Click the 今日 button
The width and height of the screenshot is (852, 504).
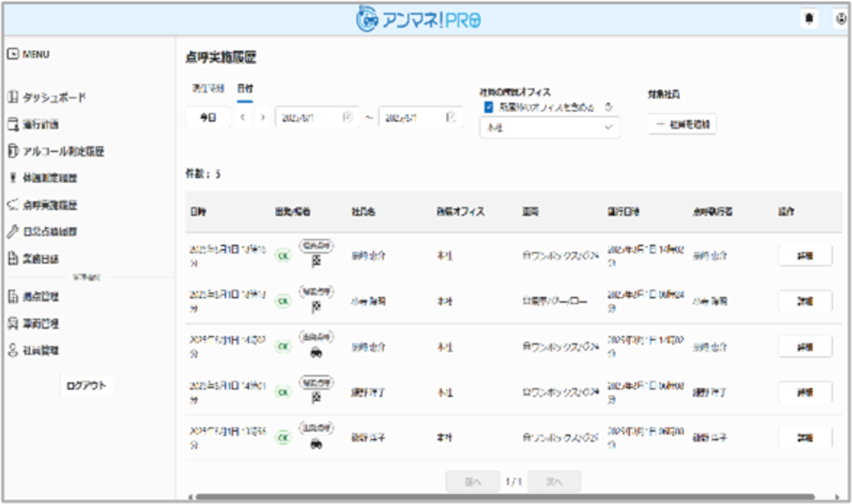coord(206,118)
